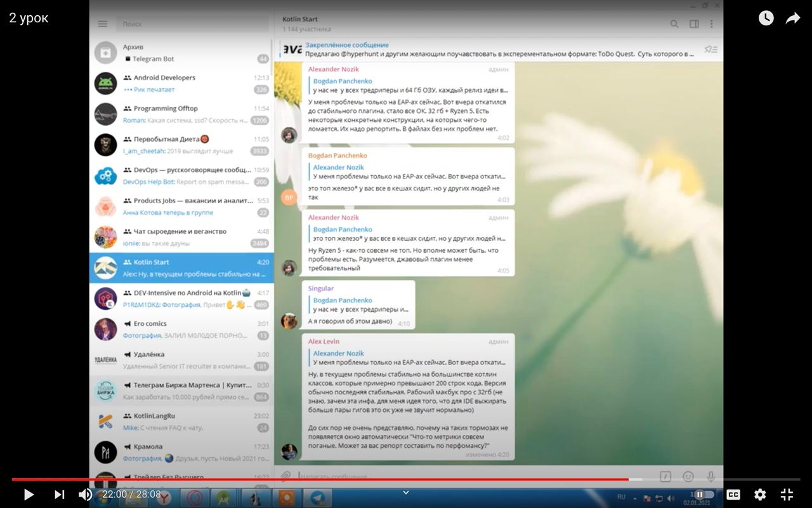Open the KotlinLangRu chat
812x508 pixels.
pos(182,422)
